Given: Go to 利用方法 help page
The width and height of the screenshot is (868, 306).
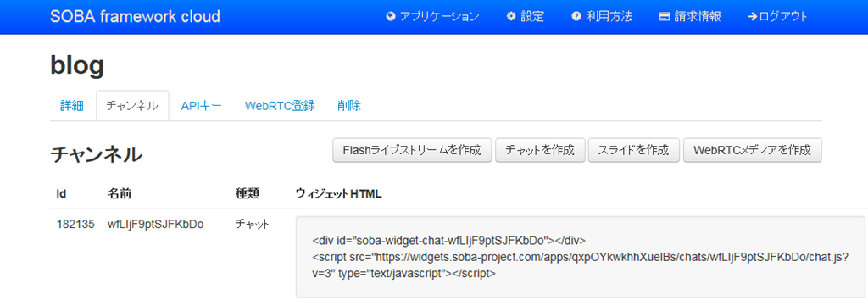Looking at the screenshot, I should pos(603,17).
